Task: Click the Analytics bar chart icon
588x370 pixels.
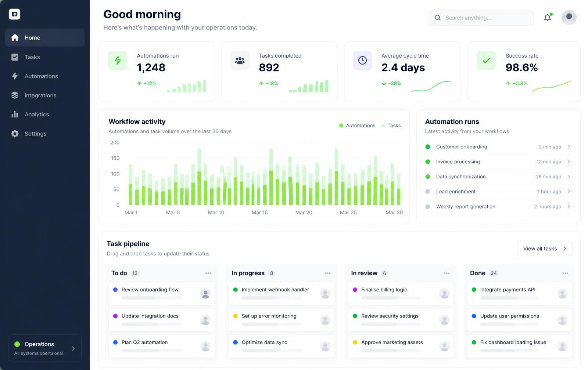Action: click(15, 115)
